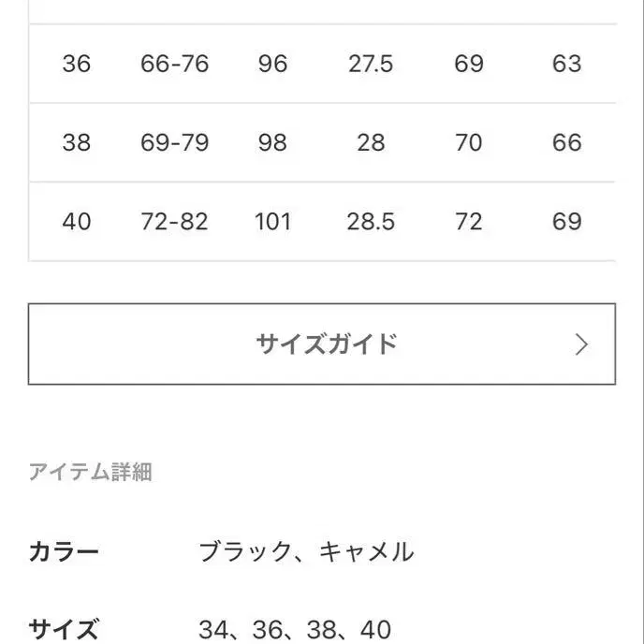Click the 63 value in the size 36 row

click(566, 64)
